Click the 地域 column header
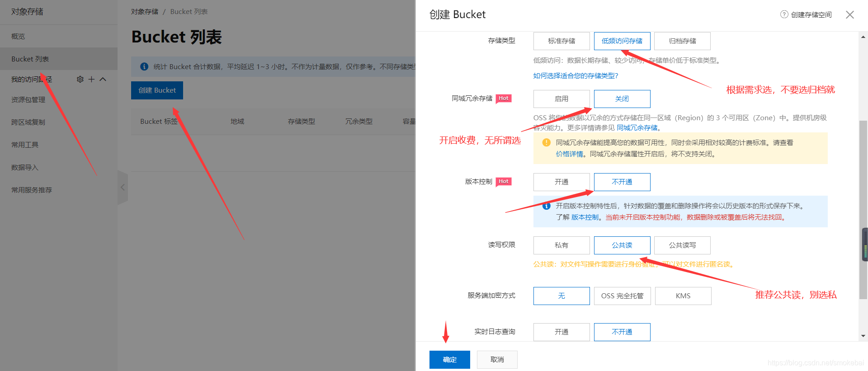 pyautogui.click(x=237, y=122)
